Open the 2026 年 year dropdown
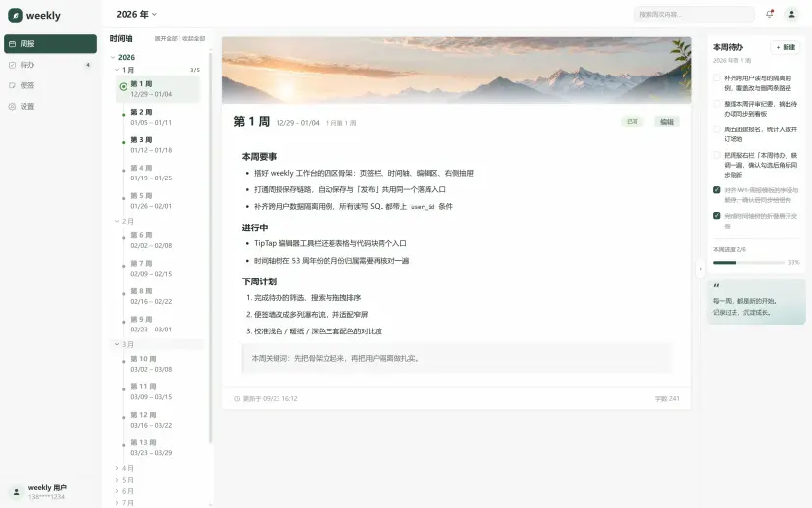812x508 pixels. (136, 14)
